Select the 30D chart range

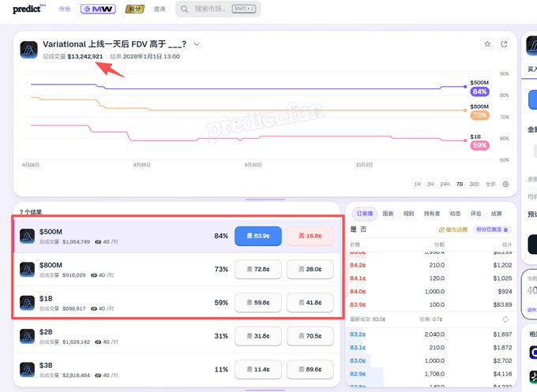(474, 184)
